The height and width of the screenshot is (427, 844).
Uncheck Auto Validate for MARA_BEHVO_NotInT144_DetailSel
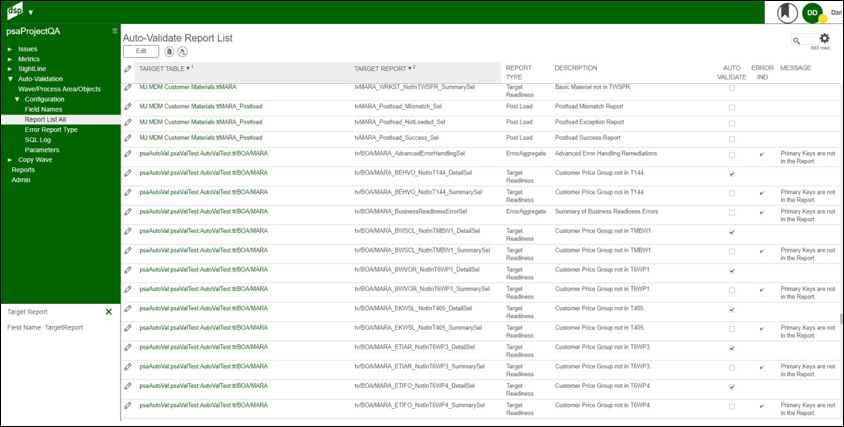(x=731, y=174)
